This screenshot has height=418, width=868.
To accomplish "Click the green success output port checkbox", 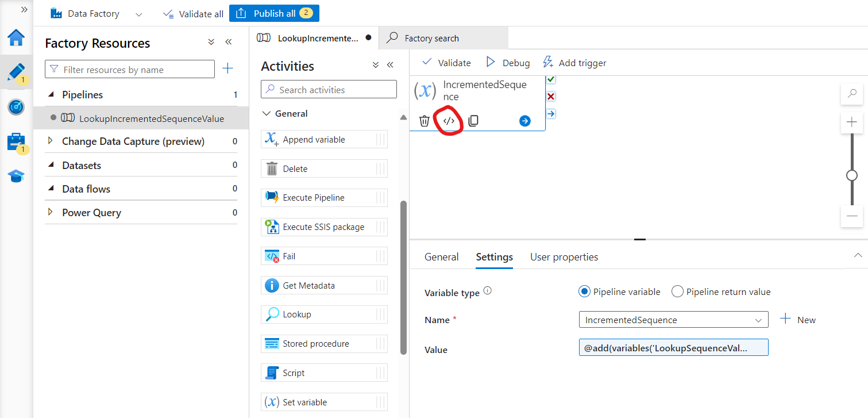I will point(551,79).
